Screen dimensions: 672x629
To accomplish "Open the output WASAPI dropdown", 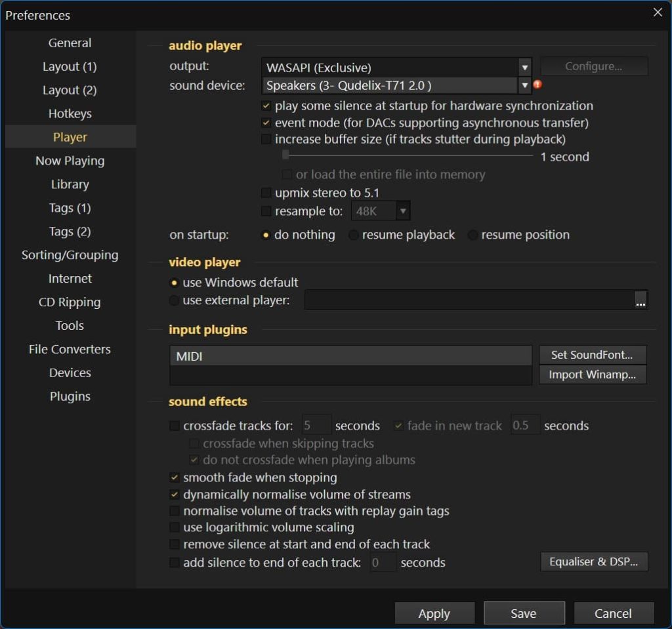I will pos(524,68).
